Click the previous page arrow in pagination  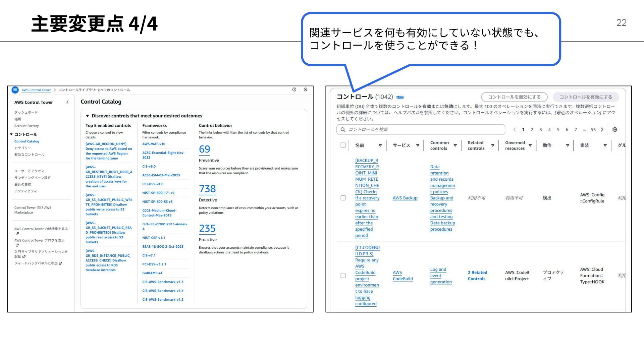pyautogui.click(x=515, y=130)
